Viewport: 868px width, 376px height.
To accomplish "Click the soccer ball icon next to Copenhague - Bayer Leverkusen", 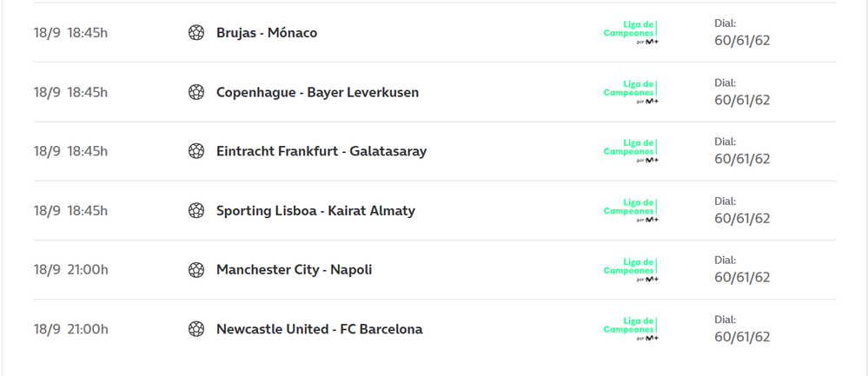I will click(x=196, y=92).
